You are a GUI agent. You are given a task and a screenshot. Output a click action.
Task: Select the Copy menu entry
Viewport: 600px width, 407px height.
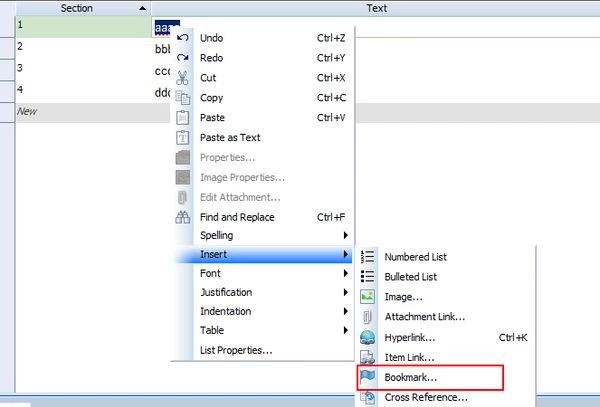[x=264, y=98]
